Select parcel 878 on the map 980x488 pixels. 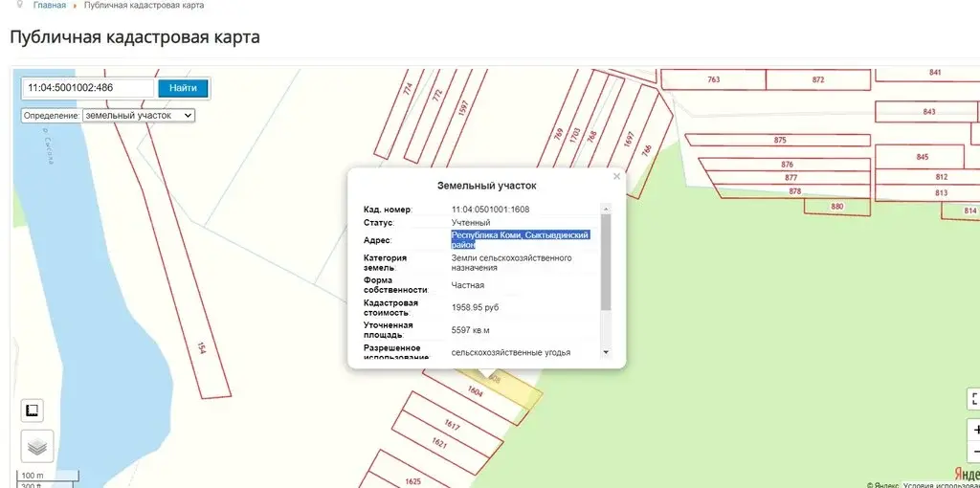[794, 191]
